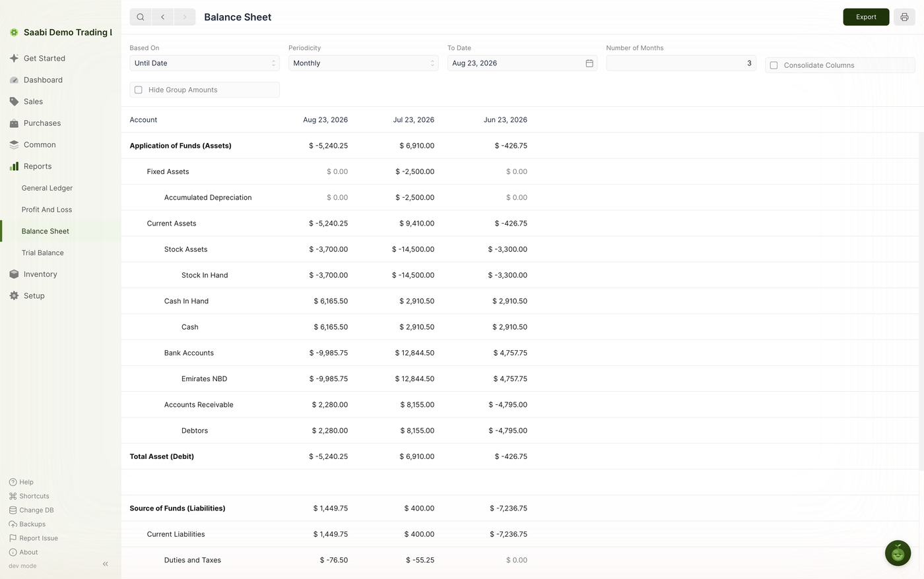Screen dimensions: 924x579
Task: Click the Stock In Hand row label
Action: (x=205, y=276)
